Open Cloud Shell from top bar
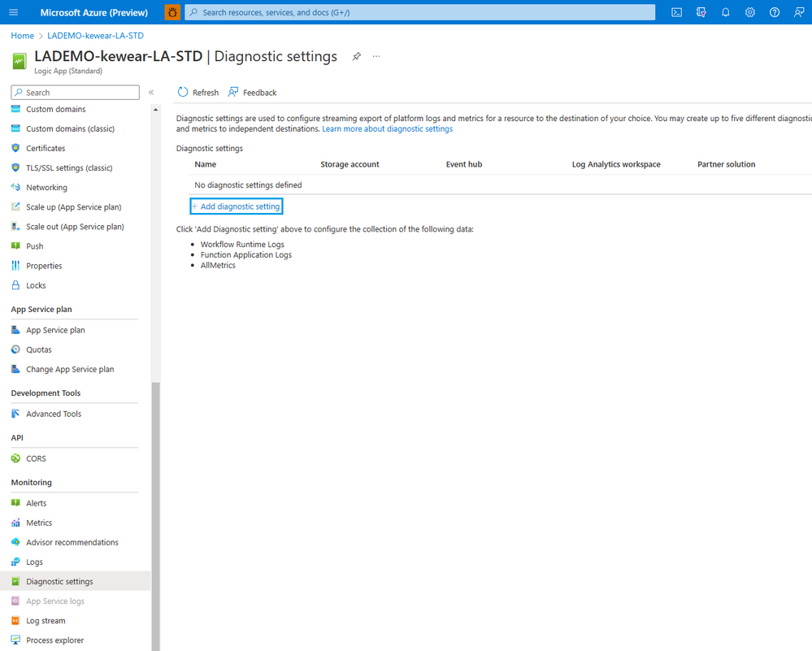Screen dimensions: 812x651 [x=676, y=12]
